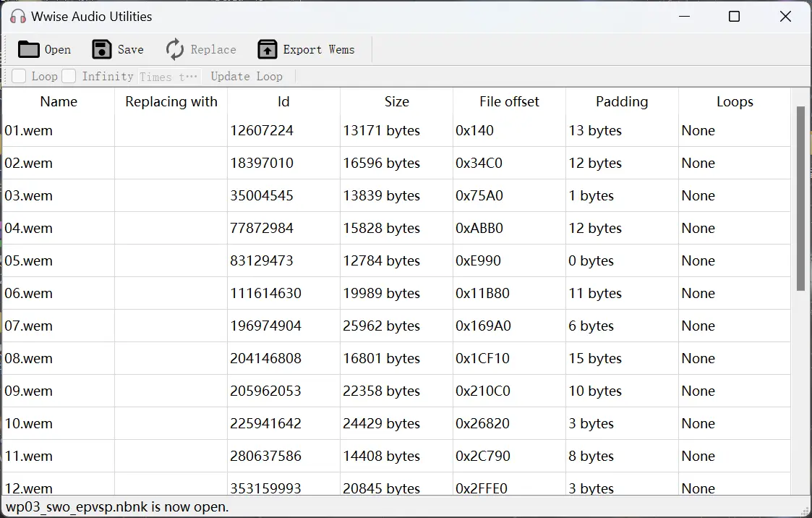812x518 pixels.
Task: Click the Replacing with cell for 03.wem
Action: coord(171,196)
